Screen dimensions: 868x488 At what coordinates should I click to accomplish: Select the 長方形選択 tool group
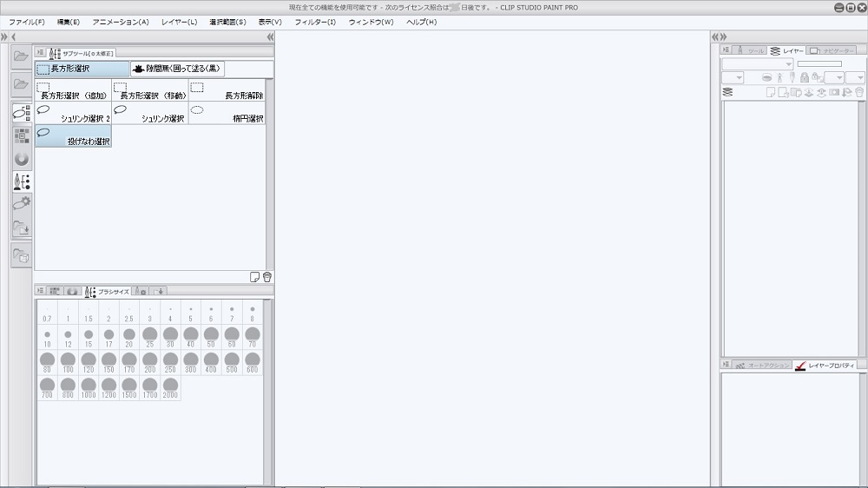tap(82, 69)
